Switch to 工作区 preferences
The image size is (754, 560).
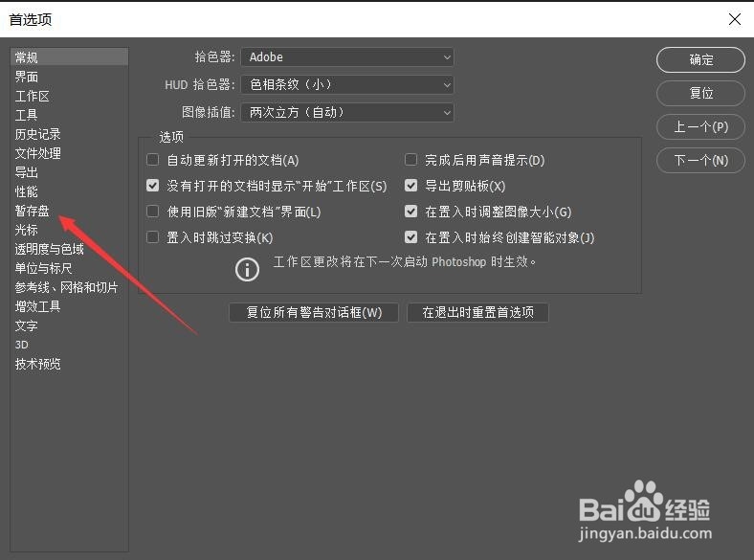(33, 96)
